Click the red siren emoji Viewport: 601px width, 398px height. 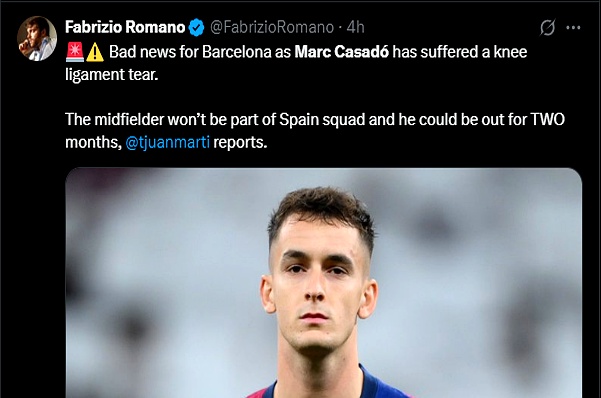point(75,52)
